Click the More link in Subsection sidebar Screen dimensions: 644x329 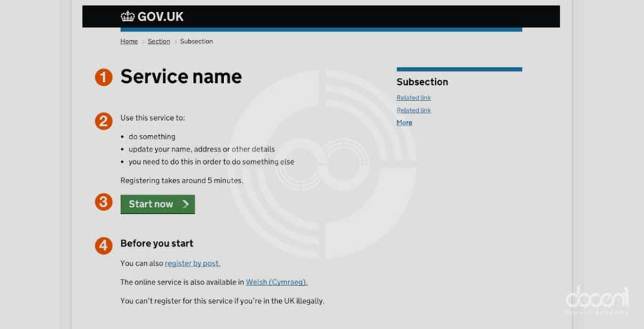pos(404,122)
